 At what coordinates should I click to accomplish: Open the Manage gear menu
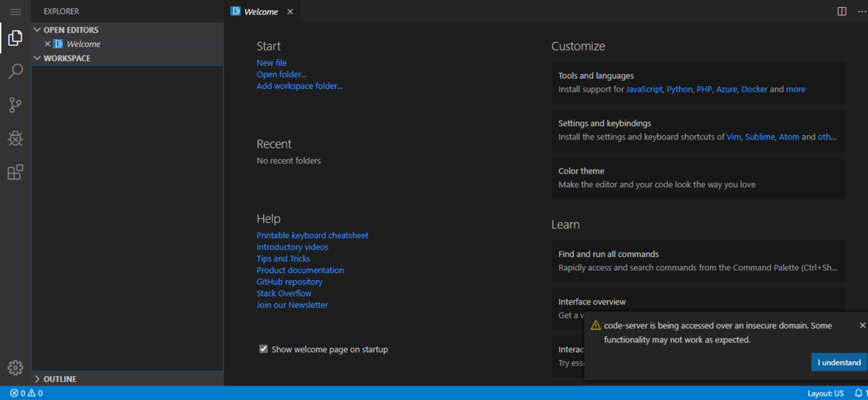(x=15, y=368)
